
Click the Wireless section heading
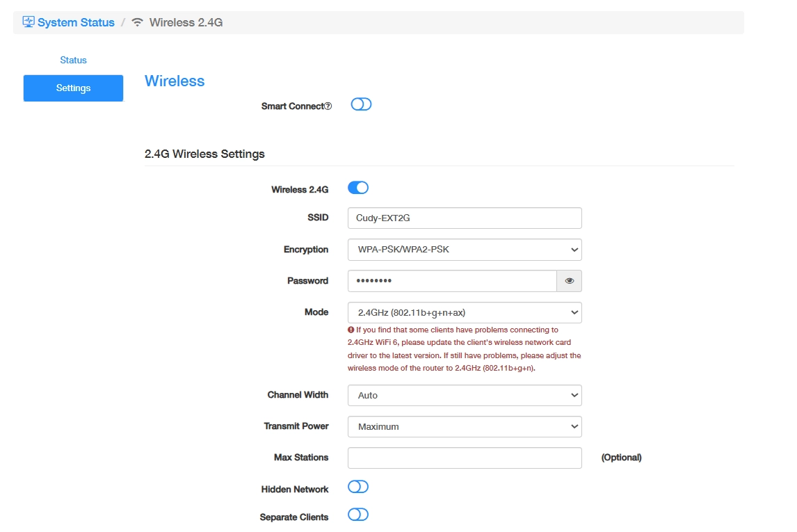(x=175, y=81)
